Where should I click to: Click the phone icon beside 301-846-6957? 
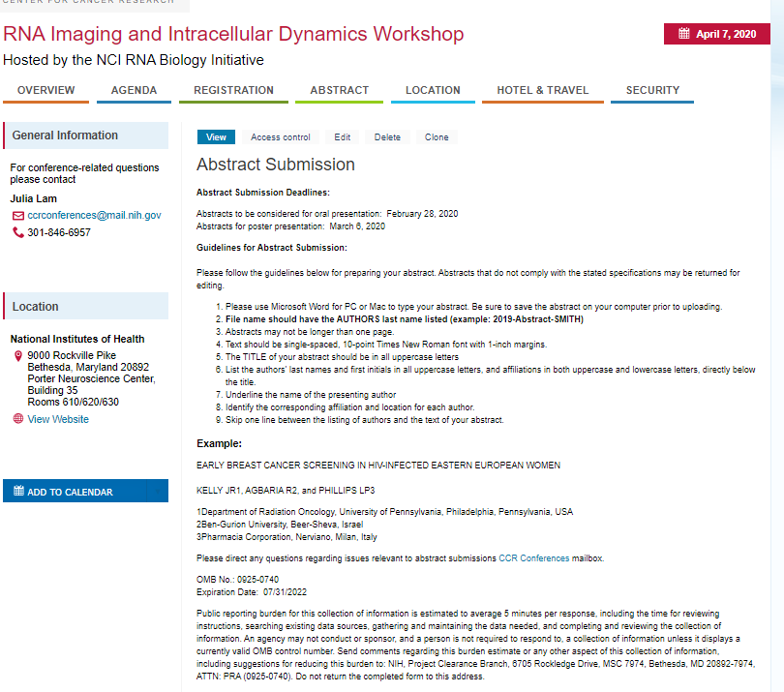(x=18, y=232)
